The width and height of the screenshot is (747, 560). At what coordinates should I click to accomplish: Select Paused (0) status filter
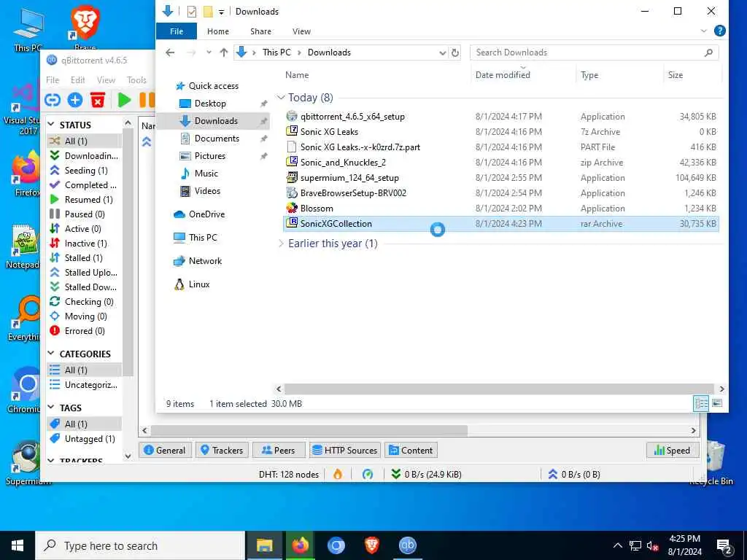pyautogui.click(x=85, y=214)
